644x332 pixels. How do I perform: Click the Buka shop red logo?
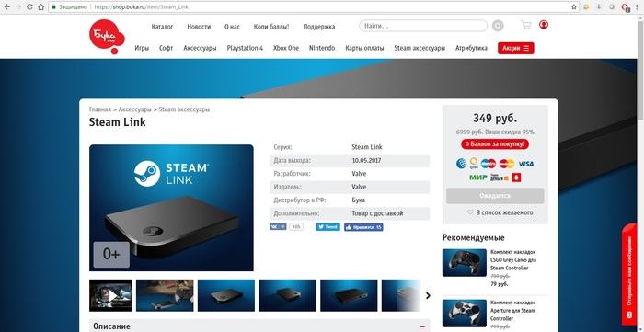click(x=107, y=37)
